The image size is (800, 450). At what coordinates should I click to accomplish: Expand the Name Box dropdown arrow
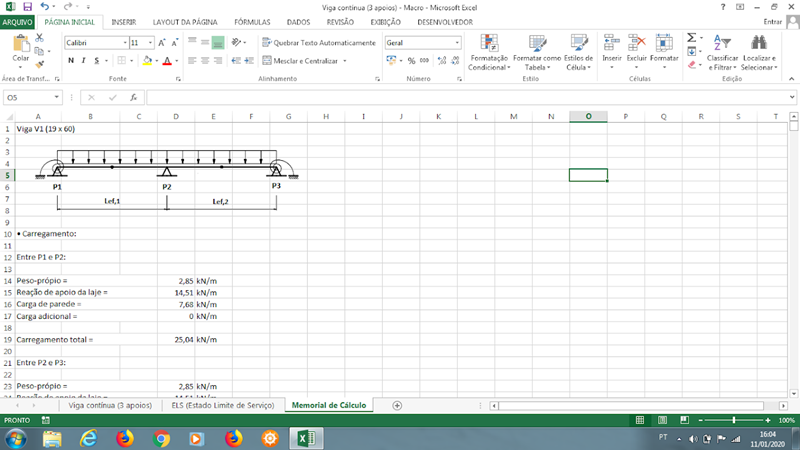(57, 98)
